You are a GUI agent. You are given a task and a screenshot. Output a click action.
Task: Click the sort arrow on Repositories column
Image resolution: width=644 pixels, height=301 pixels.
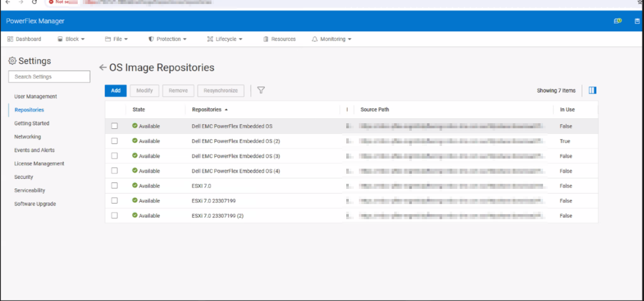226,110
